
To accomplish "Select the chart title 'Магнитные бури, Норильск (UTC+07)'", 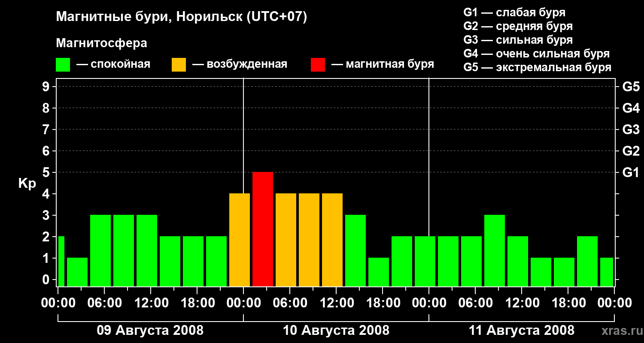I will point(182,18).
